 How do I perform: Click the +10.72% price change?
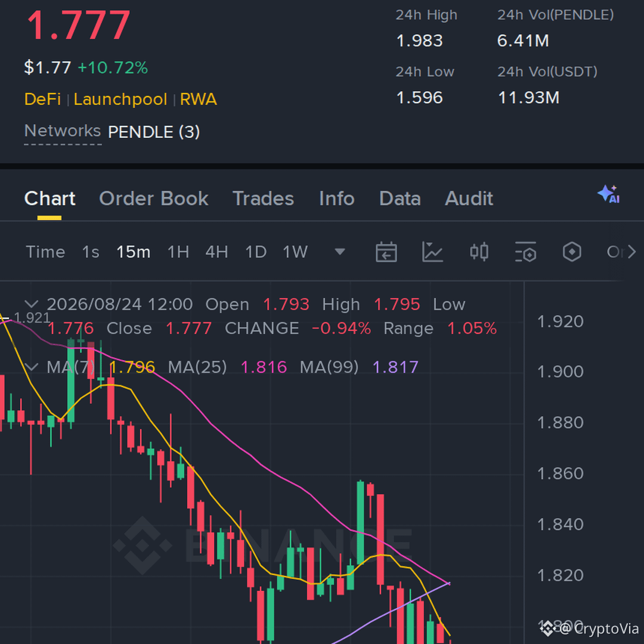(113, 68)
